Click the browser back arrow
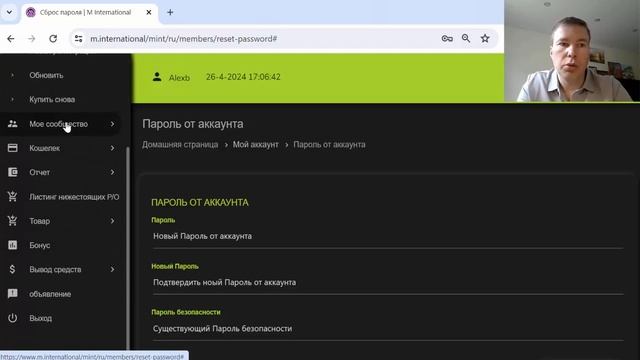This screenshot has width=640, height=360. pyautogui.click(x=11, y=39)
